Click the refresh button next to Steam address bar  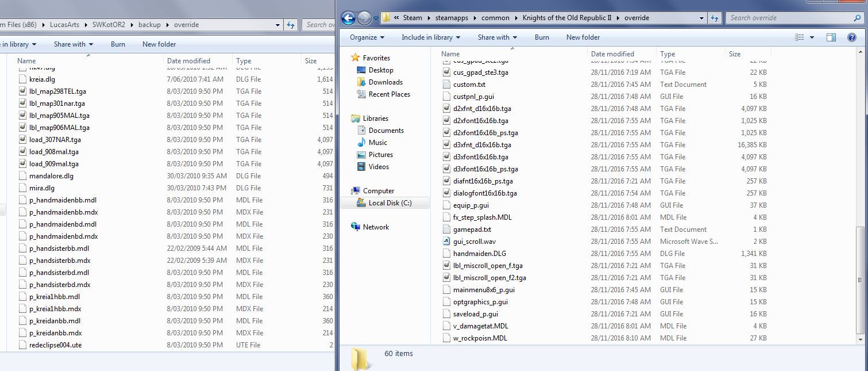pos(715,18)
